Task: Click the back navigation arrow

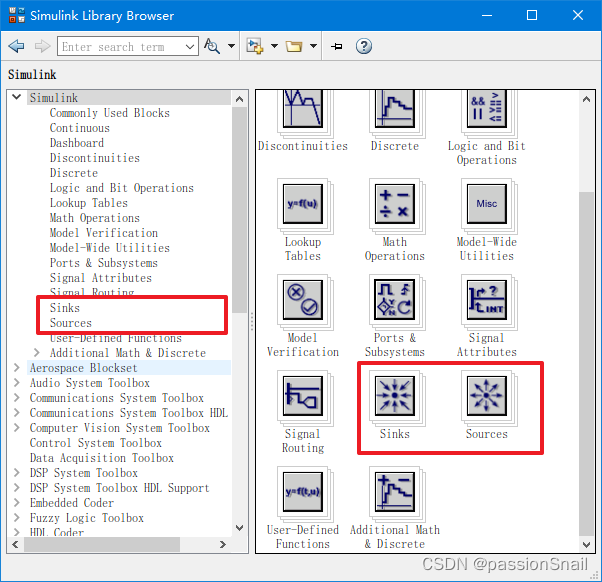Action: click(16, 46)
